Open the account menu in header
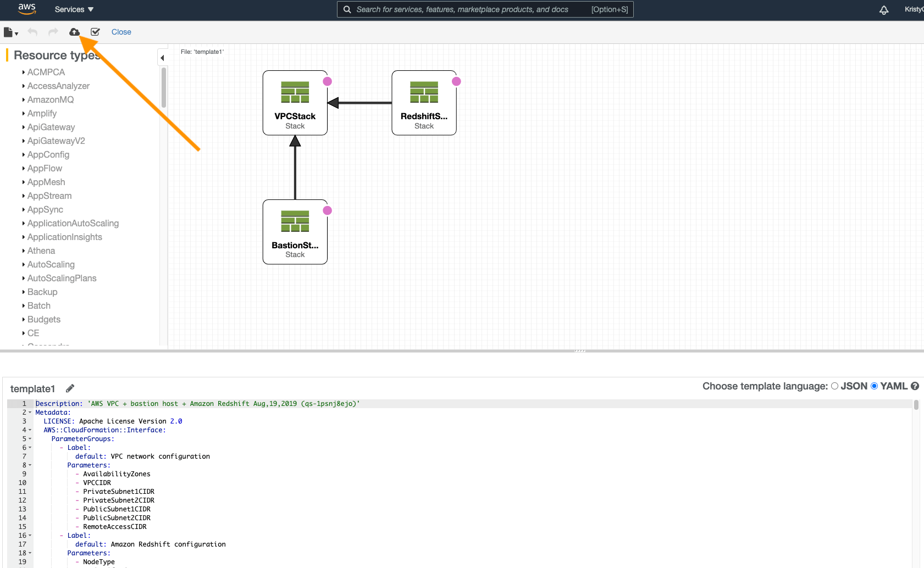This screenshot has width=924, height=568. pyautogui.click(x=914, y=9)
